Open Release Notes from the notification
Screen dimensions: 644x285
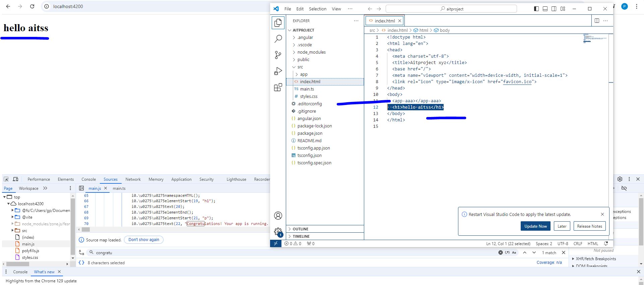point(590,226)
